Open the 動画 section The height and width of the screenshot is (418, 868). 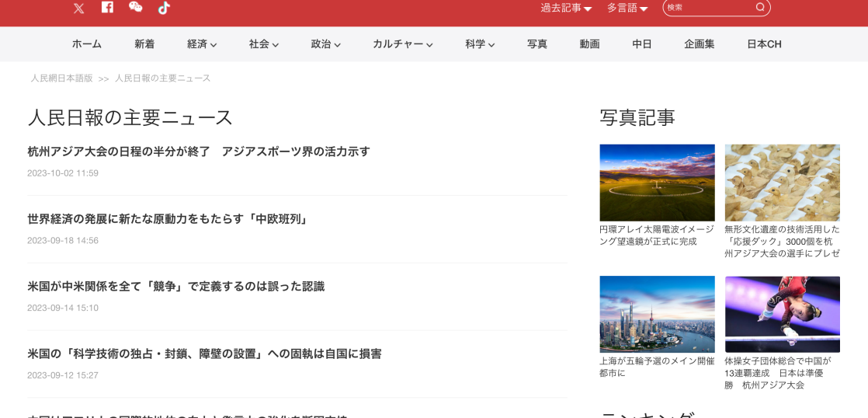point(589,44)
